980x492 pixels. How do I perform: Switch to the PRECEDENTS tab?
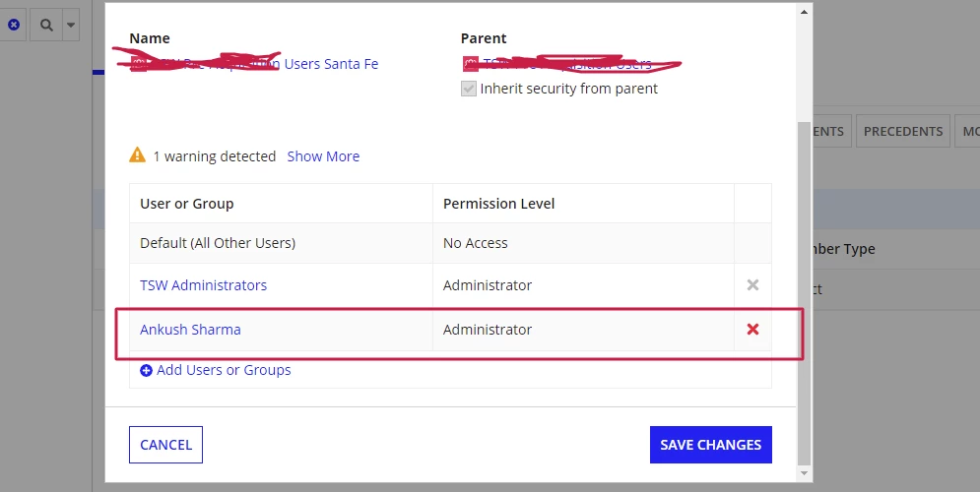(903, 131)
